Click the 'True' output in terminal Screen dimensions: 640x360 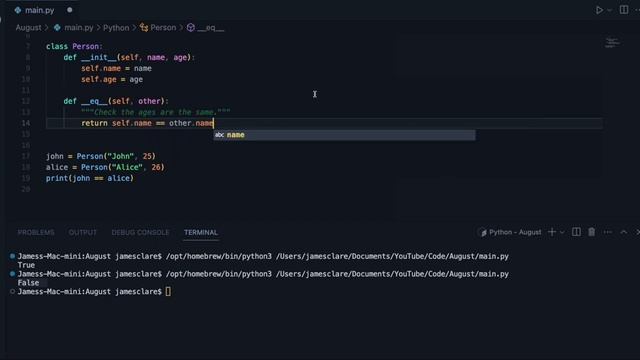point(26,265)
